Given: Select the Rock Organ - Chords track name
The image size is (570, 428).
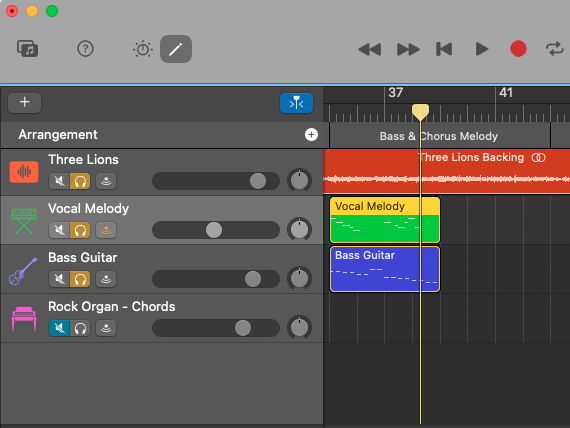Looking at the screenshot, I should pos(112,307).
